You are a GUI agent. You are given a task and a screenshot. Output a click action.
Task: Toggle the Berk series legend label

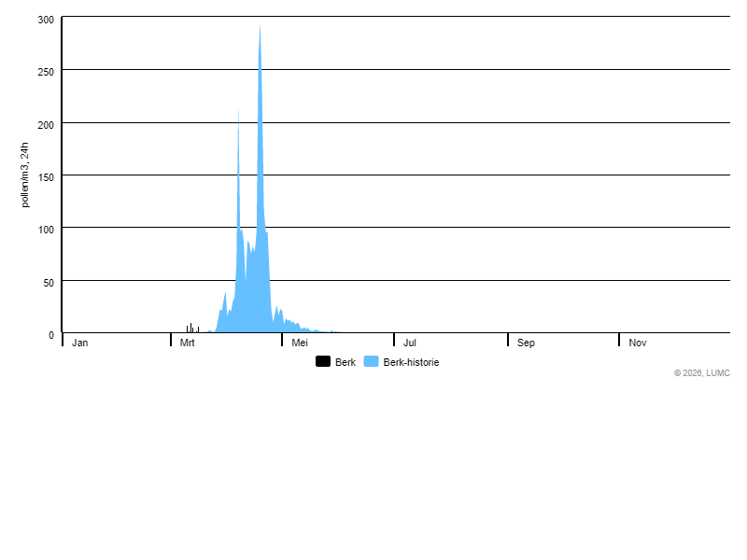point(345,362)
